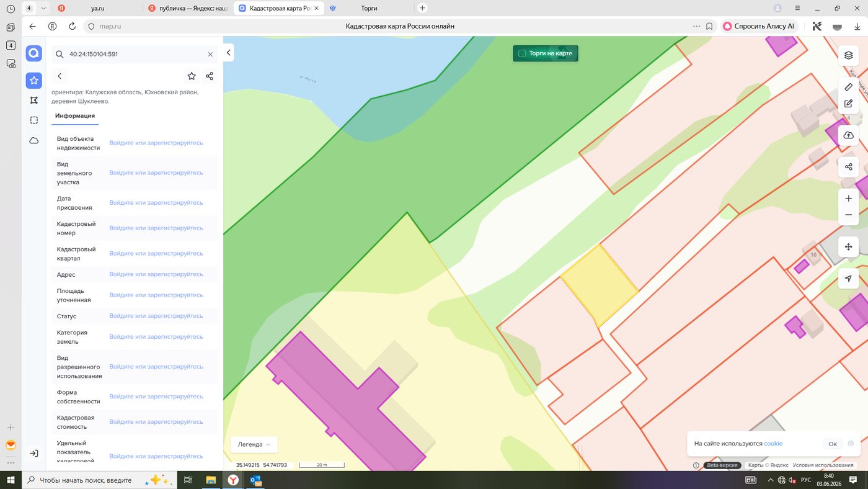This screenshot has height=489, width=868.
Task: Clear the cadastral number search field
Action: pos(210,54)
